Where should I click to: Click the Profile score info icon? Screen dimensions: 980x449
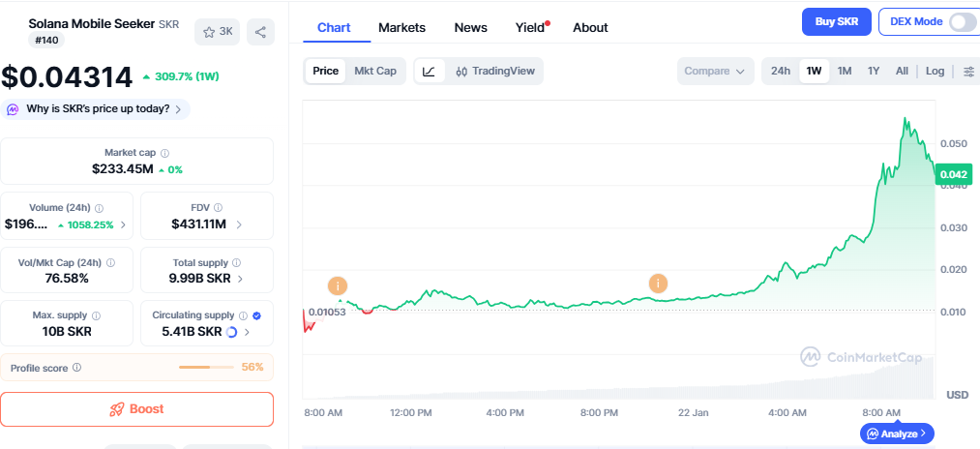coord(76,368)
